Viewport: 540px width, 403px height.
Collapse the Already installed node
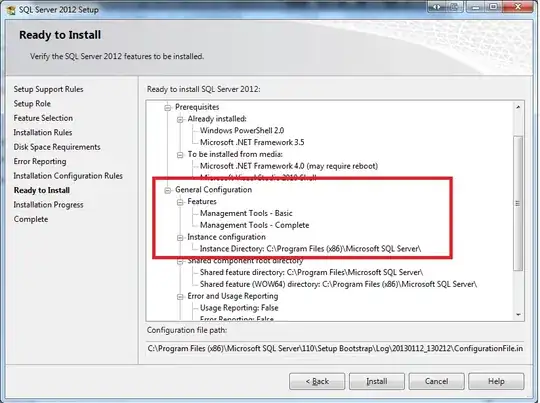(x=180, y=120)
